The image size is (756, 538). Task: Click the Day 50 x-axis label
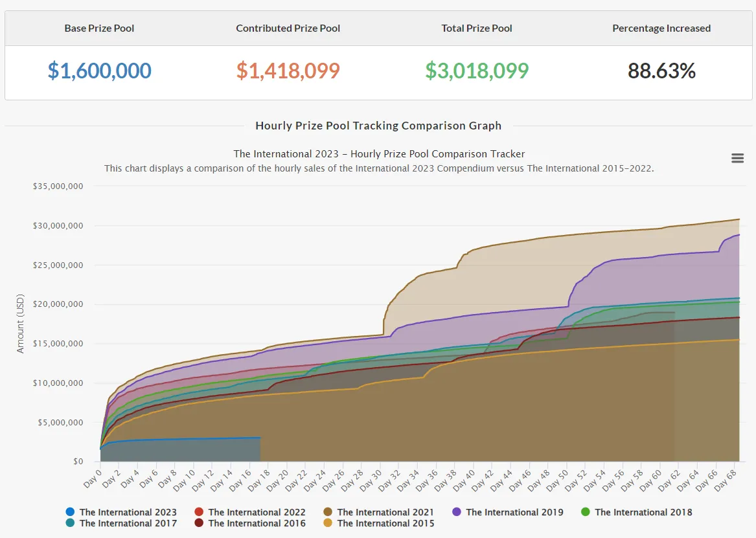[557, 480]
